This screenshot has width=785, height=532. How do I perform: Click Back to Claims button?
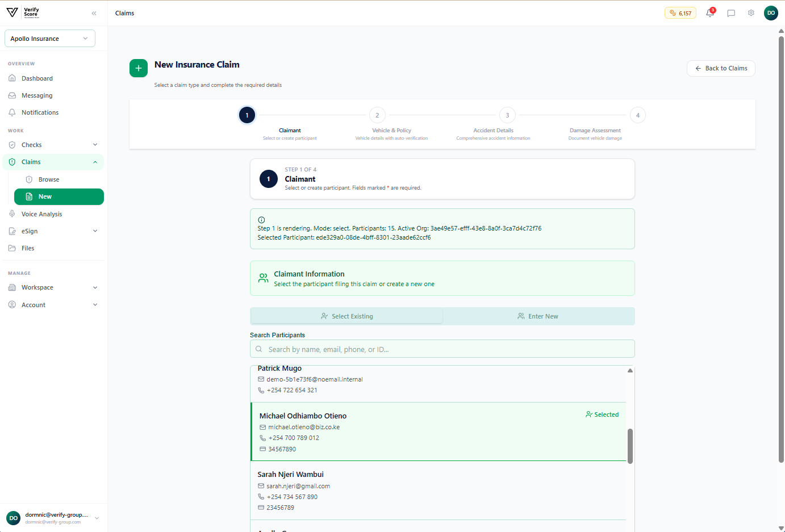click(721, 68)
